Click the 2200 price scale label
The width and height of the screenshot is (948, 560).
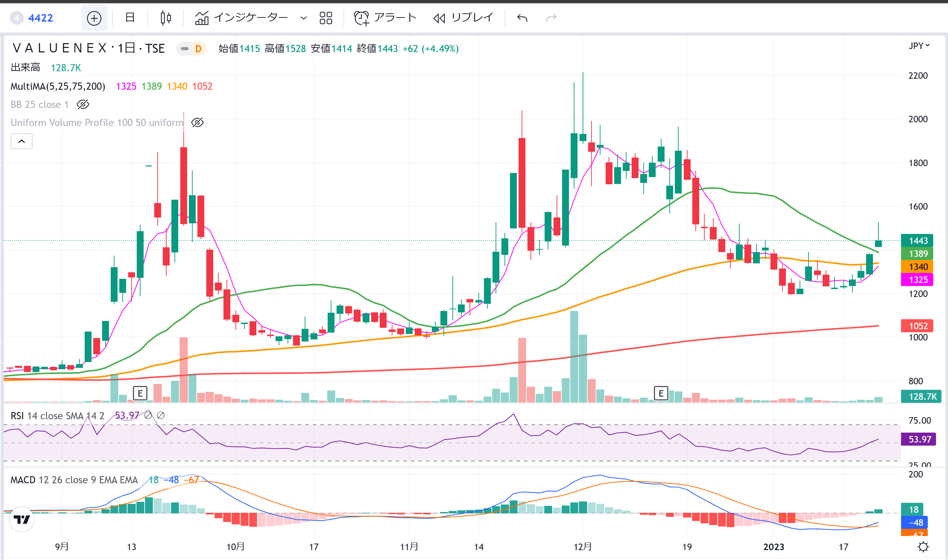point(918,75)
